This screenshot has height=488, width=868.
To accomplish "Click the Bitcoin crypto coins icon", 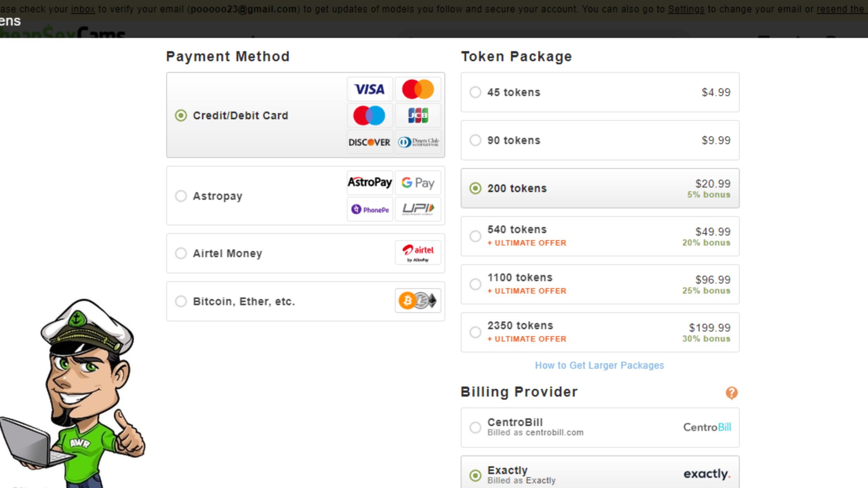I will click(418, 301).
